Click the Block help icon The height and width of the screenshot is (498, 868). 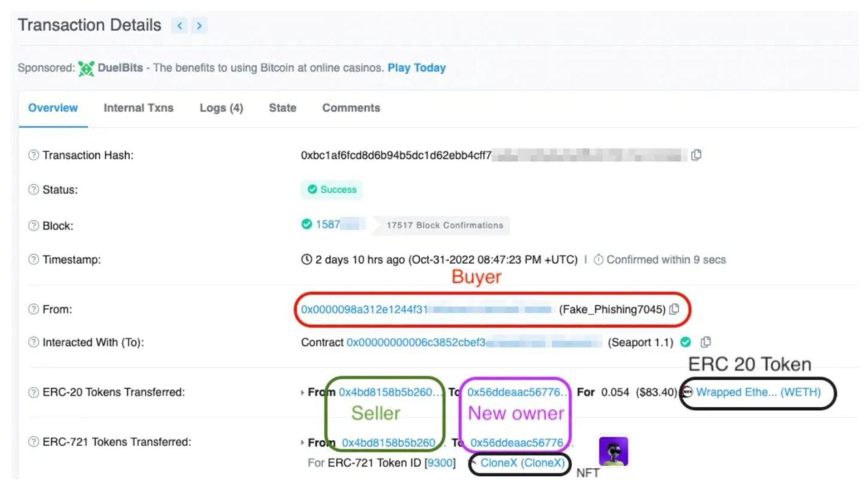(x=33, y=225)
